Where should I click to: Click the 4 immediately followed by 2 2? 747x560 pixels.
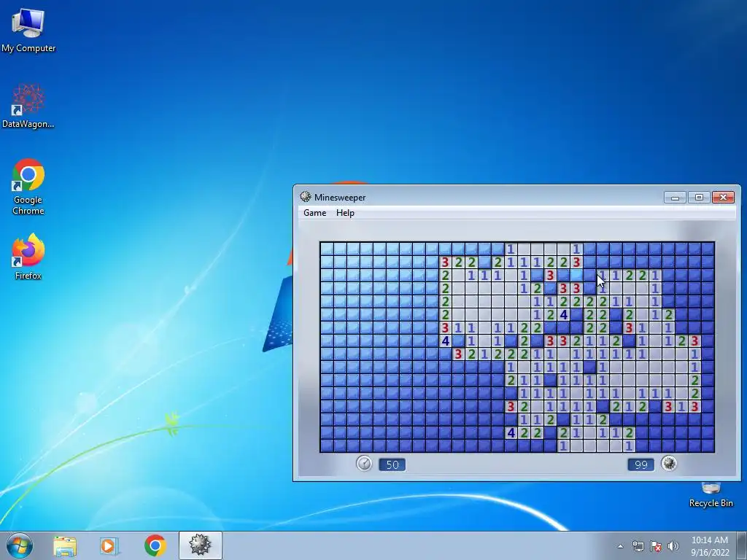point(511,433)
